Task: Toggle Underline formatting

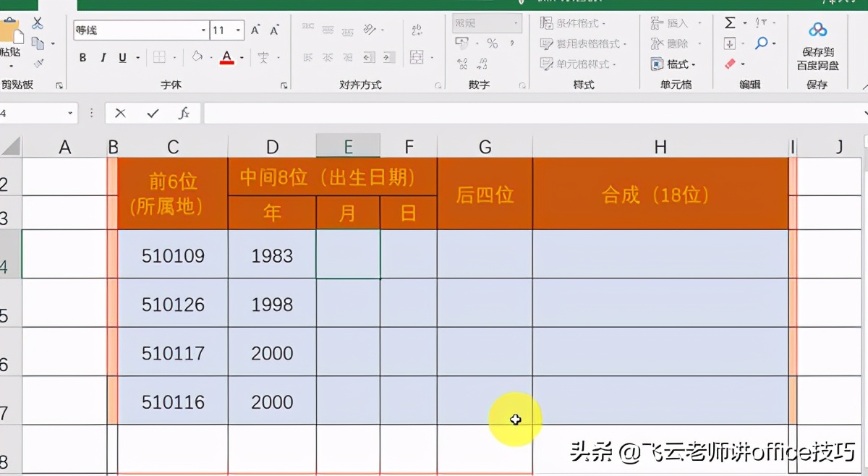Action: tap(122, 58)
